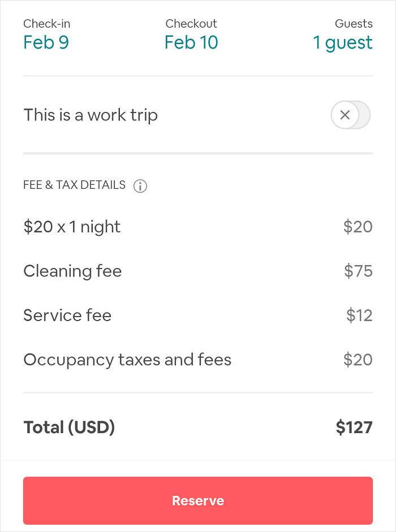Click the Guests column header

(353, 24)
